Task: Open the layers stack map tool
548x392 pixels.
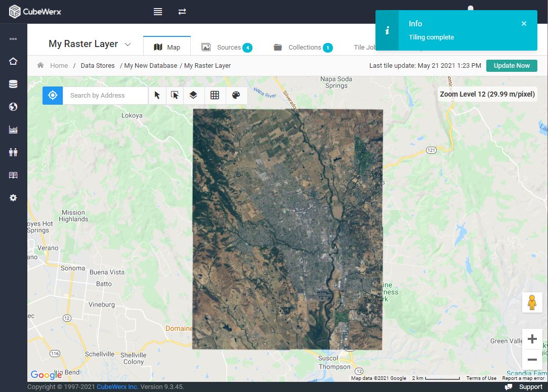Action: pos(193,96)
